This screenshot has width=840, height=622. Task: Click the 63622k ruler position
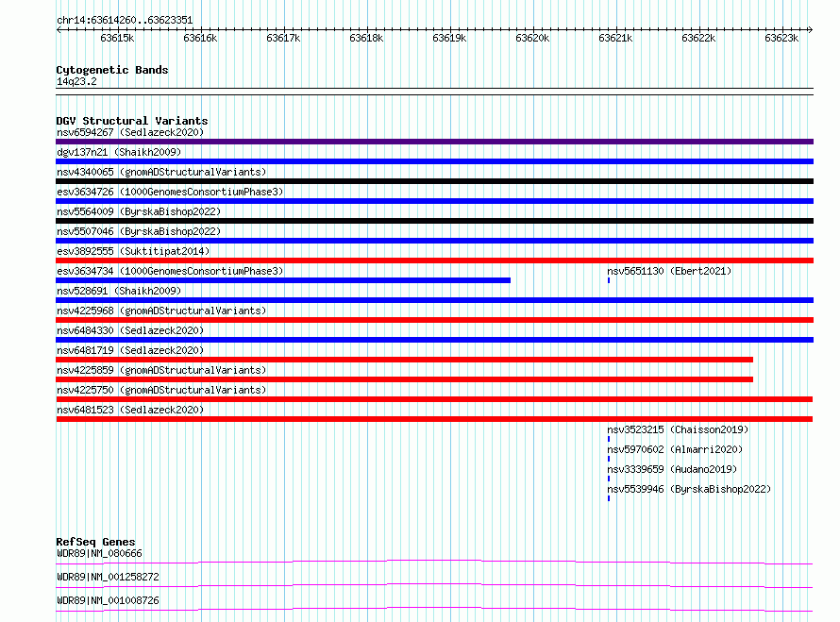698,38
